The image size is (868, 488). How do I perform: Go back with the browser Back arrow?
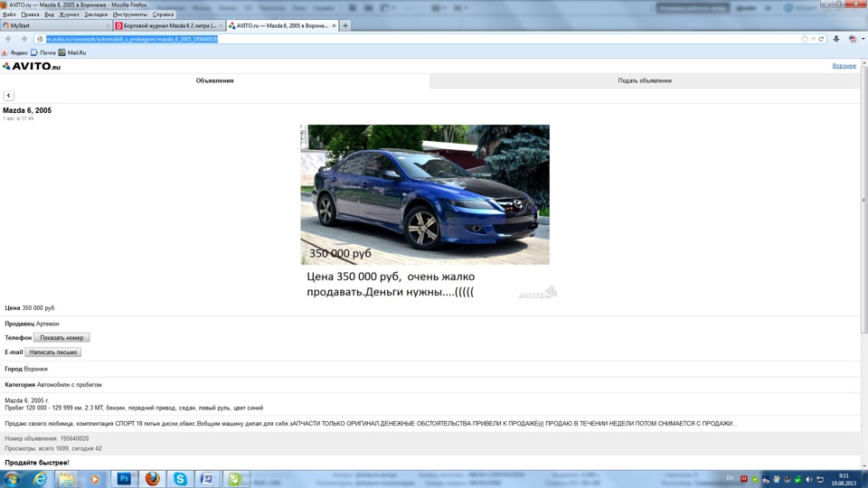[8, 39]
